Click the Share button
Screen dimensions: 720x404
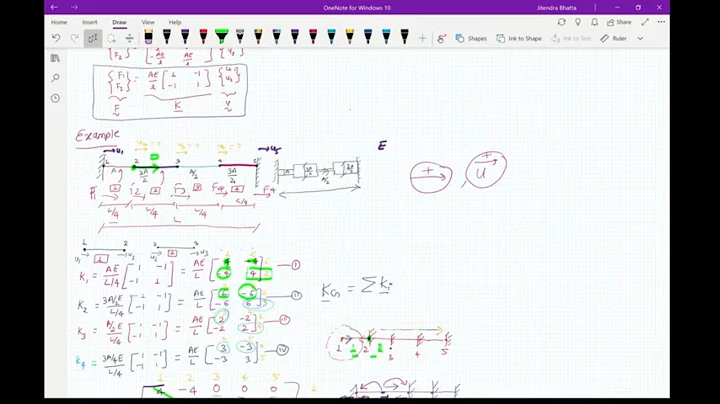pos(619,22)
